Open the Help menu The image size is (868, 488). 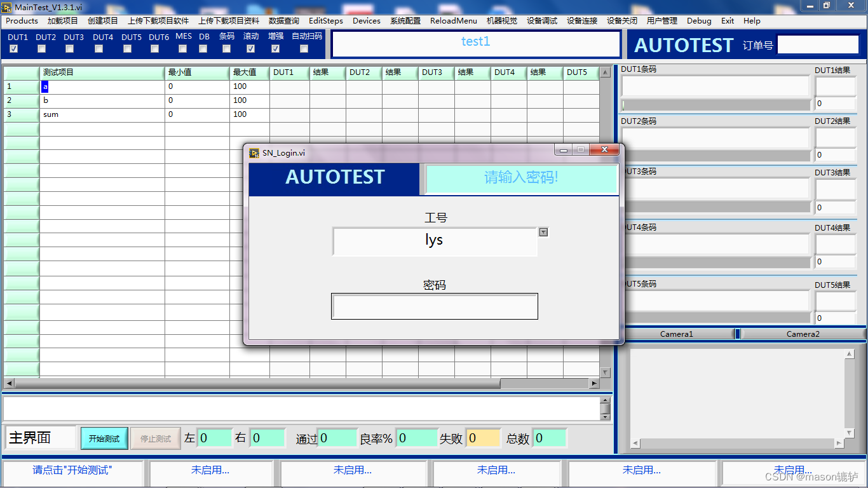752,21
